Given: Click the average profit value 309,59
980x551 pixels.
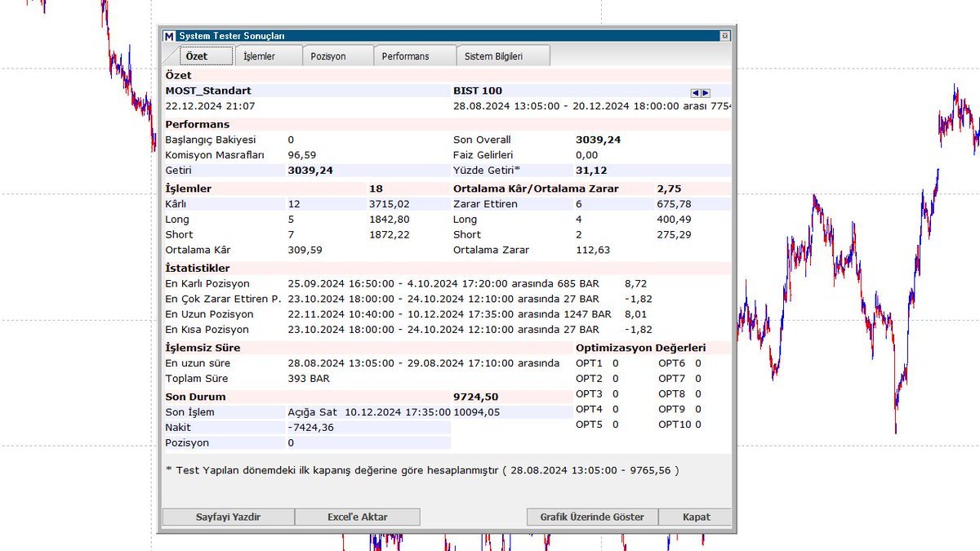Looking at the screenshot, I should coord(305,251).
